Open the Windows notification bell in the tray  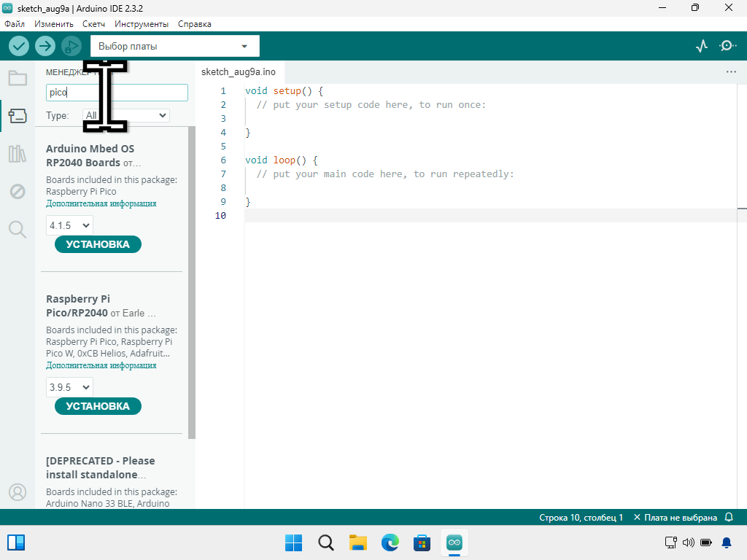tap(727, 542)
